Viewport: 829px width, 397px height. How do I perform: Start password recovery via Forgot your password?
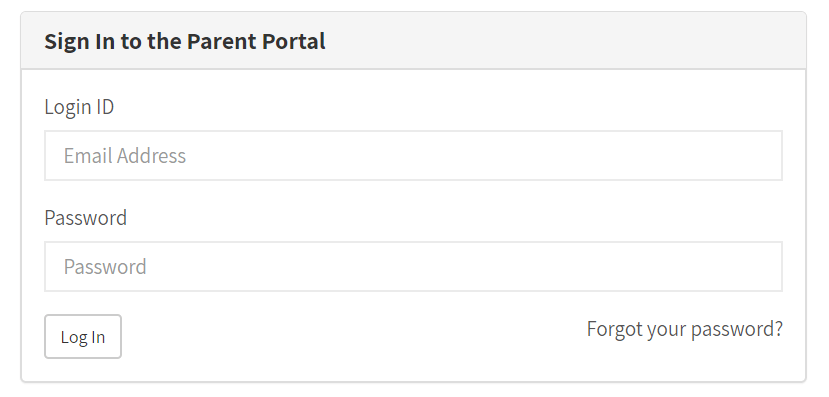[x=685, y=329]
